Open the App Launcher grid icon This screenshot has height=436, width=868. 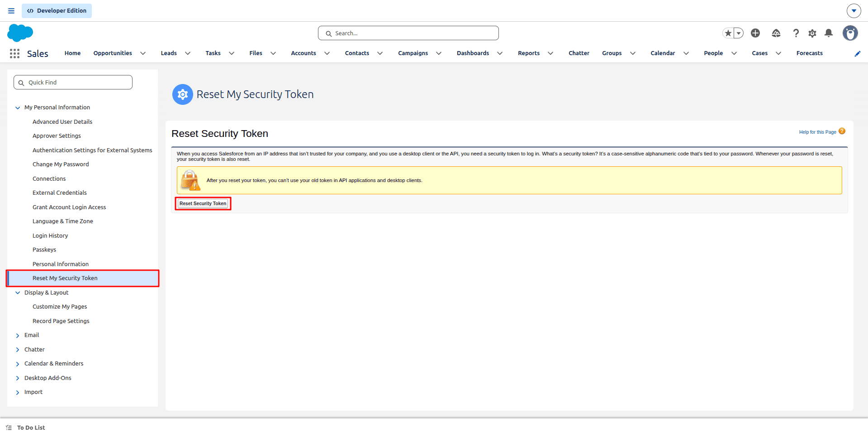14,53
